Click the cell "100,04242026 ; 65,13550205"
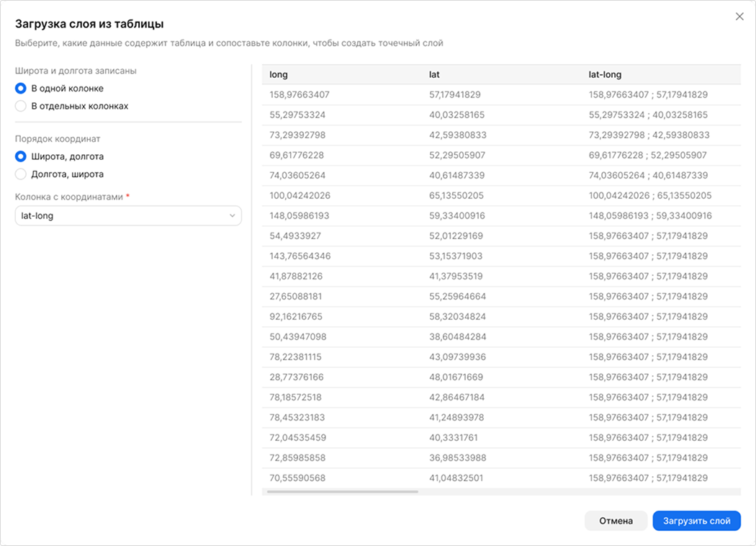Image resolution: width=756 pixels, height=546 pixels. (x=650, y=196)
